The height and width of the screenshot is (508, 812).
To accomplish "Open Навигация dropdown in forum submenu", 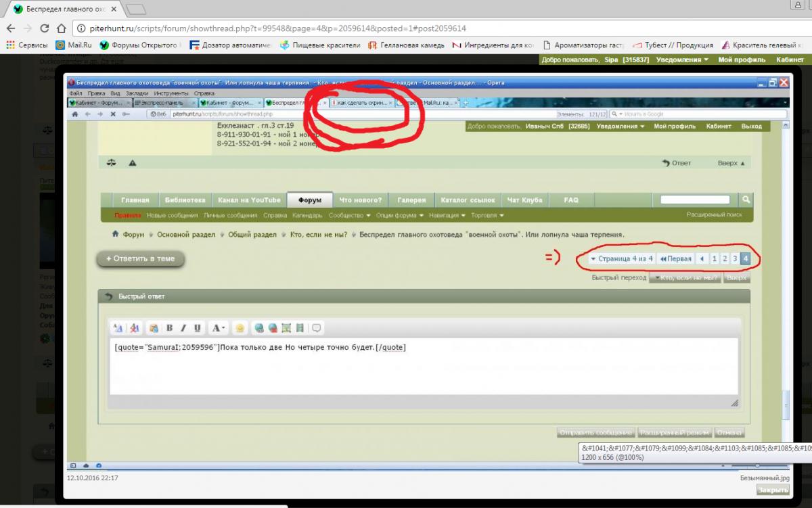I will (447, 216).
